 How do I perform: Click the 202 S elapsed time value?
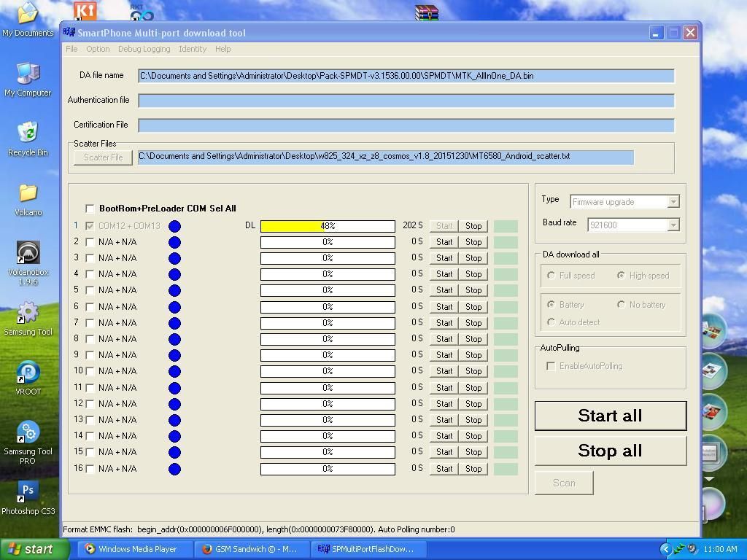pos(413,225)
